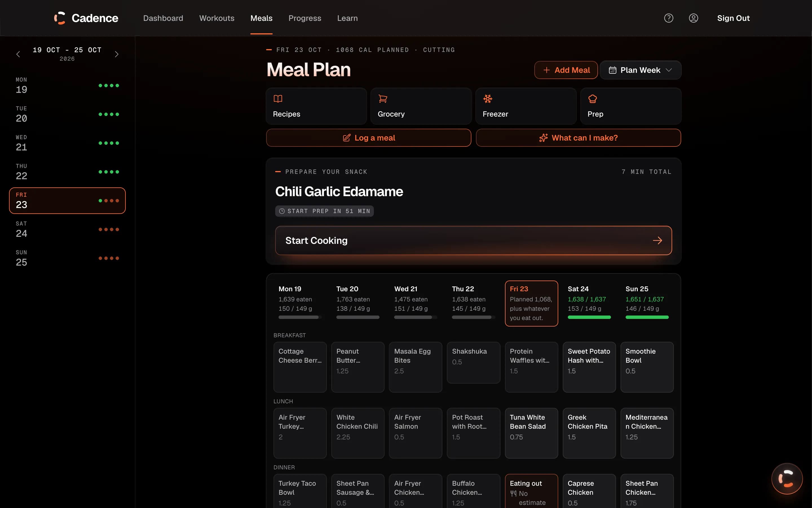This screenshot has height=508, width=812.
Task: Open the Grocery card
Action: (x=421, y=106)
